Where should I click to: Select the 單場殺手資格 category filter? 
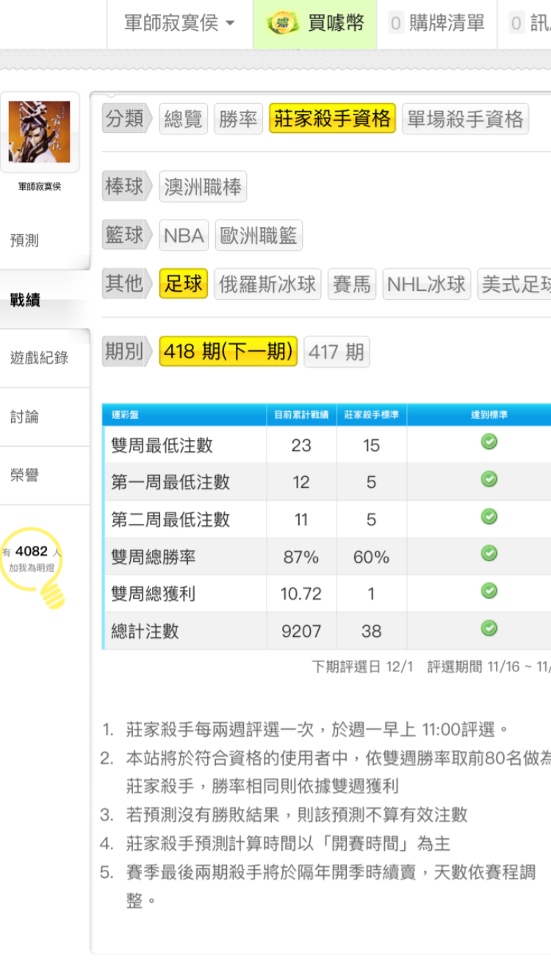click(466, 119)
